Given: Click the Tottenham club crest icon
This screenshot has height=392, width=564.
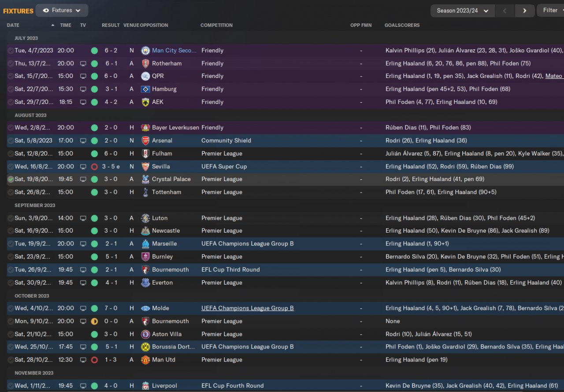Looking at the screenshot, I should click(145, 192).
